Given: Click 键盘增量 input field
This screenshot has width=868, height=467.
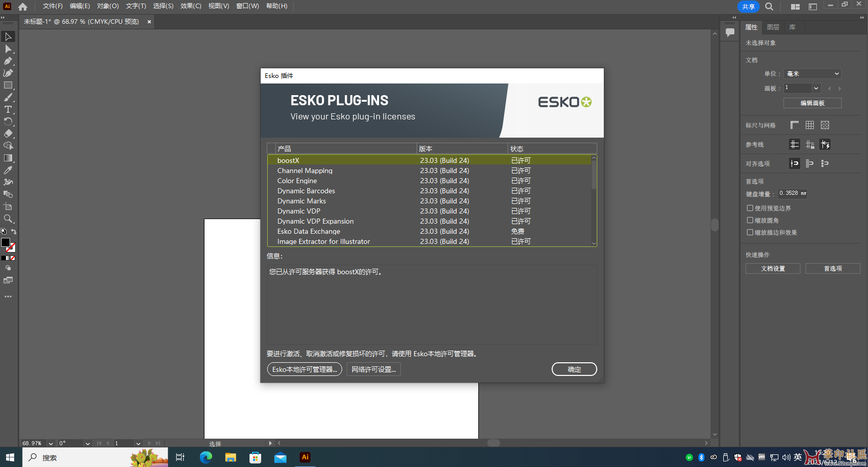Looking at the screenshot, I should [793, 193].
